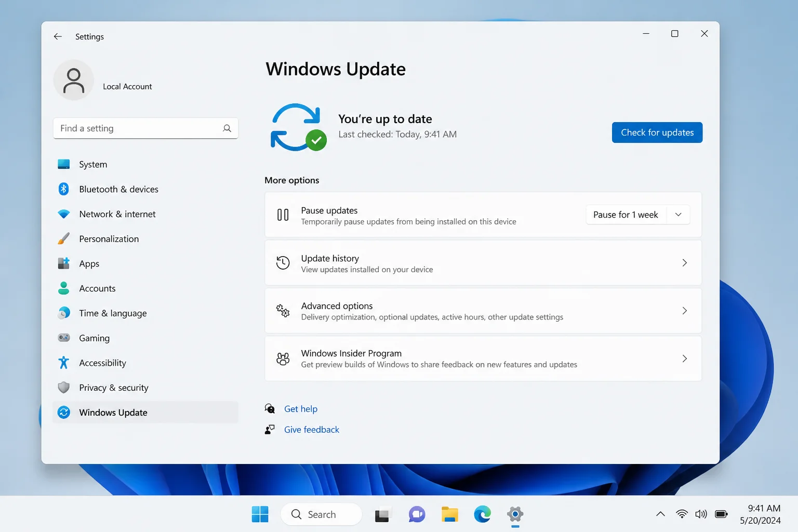798x532 pixels.
Task: Open the taskbar clock and date
Action: [760, 514]
